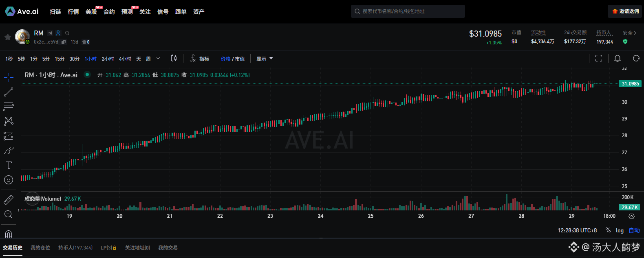Select the XABCD pattern tool
This screenshot has height=258, width=644.
[x=9, y=121]
